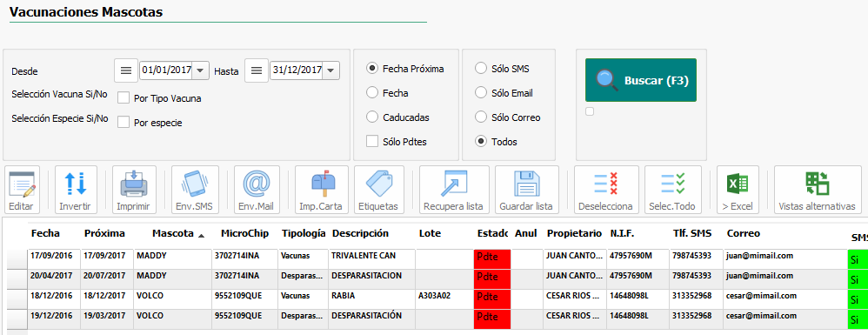
Task: Tick the Sólo Pdtes checkbox
Action: coord(372,141)
